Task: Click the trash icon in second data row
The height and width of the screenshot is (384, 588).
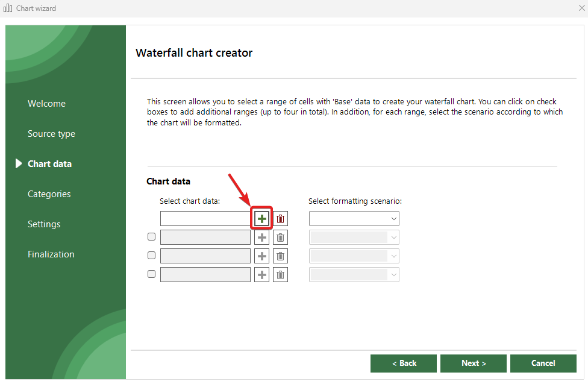Action: (280, 238)
